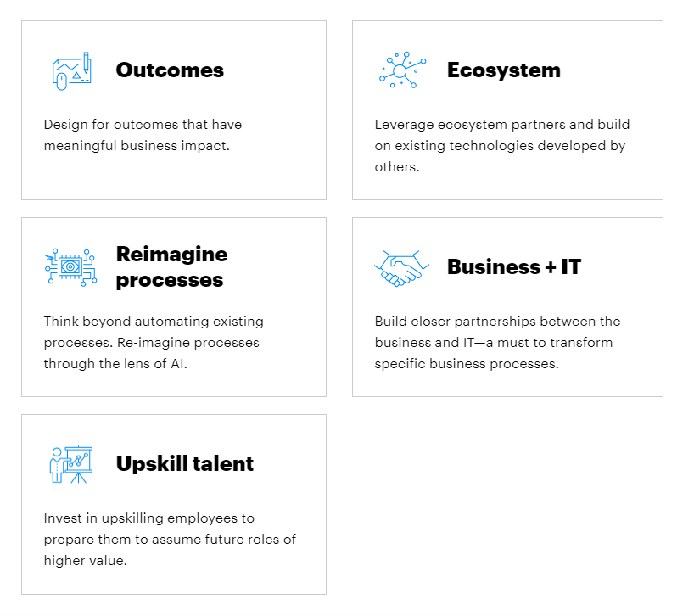The height and width of the screenshot is (616, 694).
Task: Click 'through the lens of AI' text line
Action: 115,364
